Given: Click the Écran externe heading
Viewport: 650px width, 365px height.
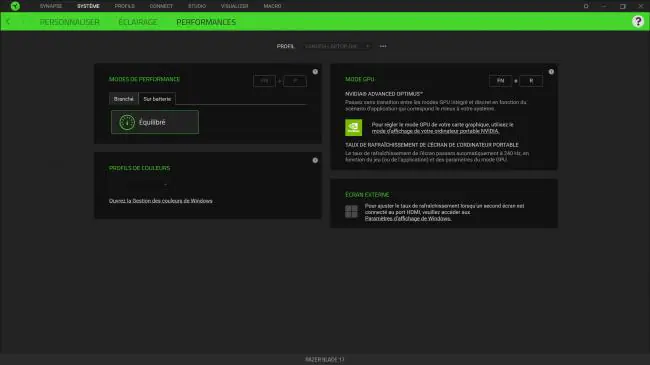Looking at the screenshot, I should (x=367, y=195).
